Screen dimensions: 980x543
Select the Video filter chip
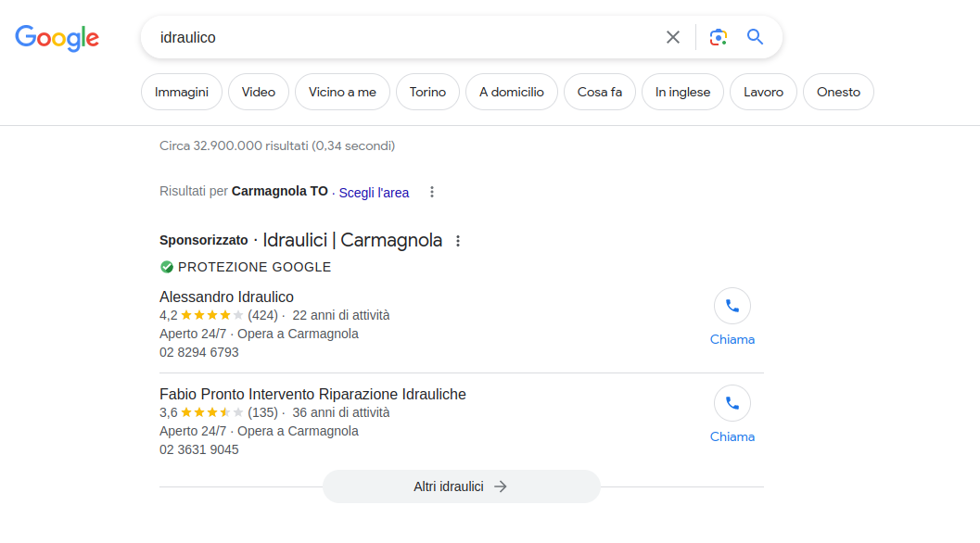[258, 92]
